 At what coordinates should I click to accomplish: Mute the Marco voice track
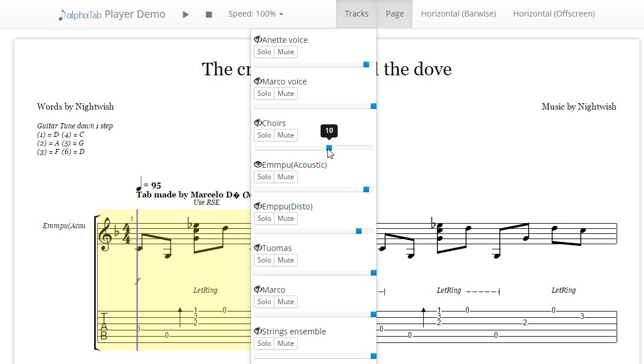tap(286, 93)
